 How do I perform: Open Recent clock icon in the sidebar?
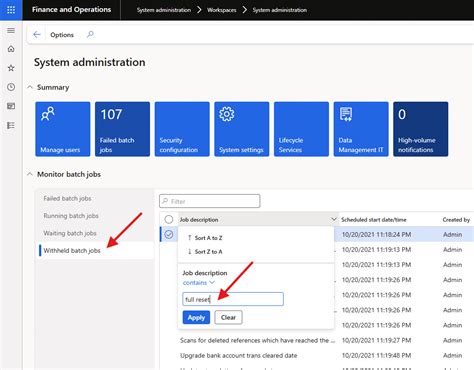click(11, 87)
